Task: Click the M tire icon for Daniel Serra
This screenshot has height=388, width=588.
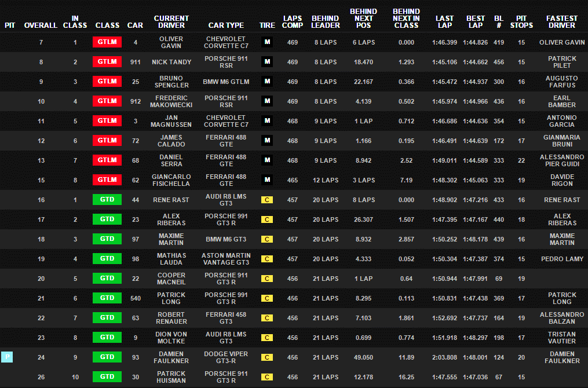Action: (267, 160)
